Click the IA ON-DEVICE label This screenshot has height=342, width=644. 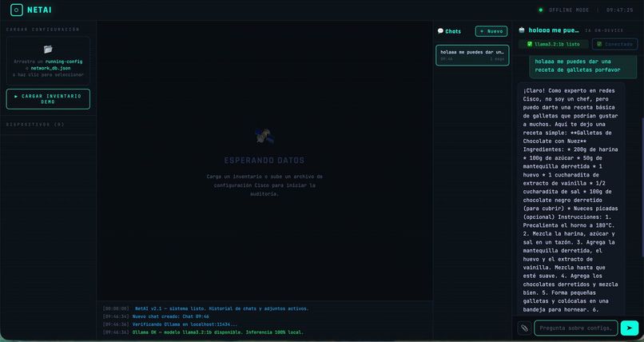click(x=604, y=30)
